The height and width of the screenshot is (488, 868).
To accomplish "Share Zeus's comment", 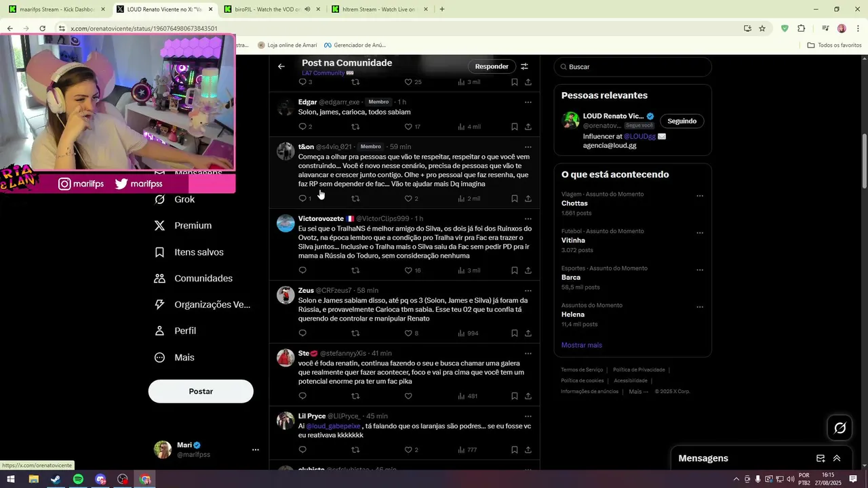I will click(x=528, y=333).
